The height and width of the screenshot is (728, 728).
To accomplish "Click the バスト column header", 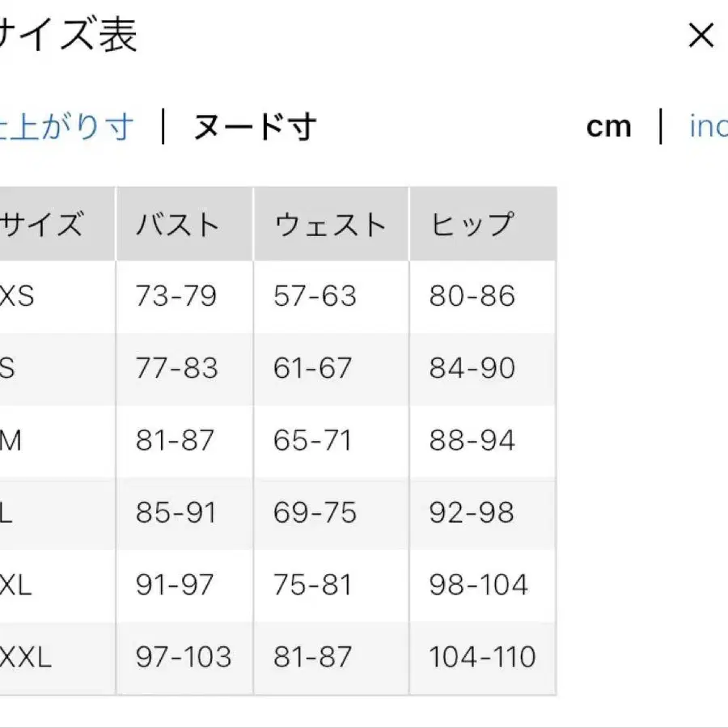I will (x=176, y=223).
